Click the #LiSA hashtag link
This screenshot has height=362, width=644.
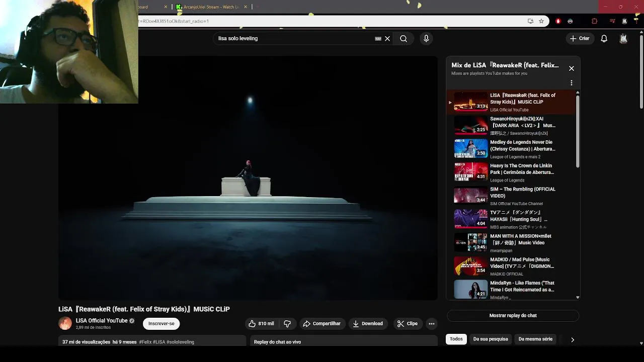(159, 342)
